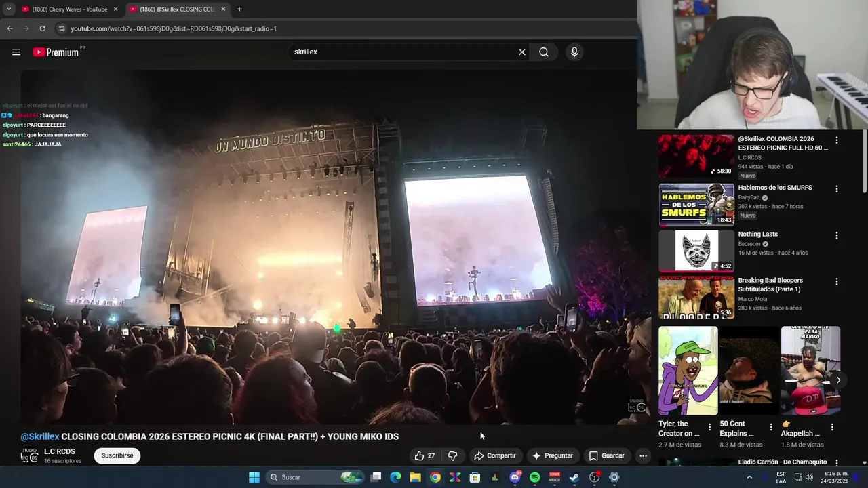Image resolution: width=868 pixels, height=488 pixels.
Task: Close the Cherry Waves tab
Action: pyautogui.click(x=115, y=9)
